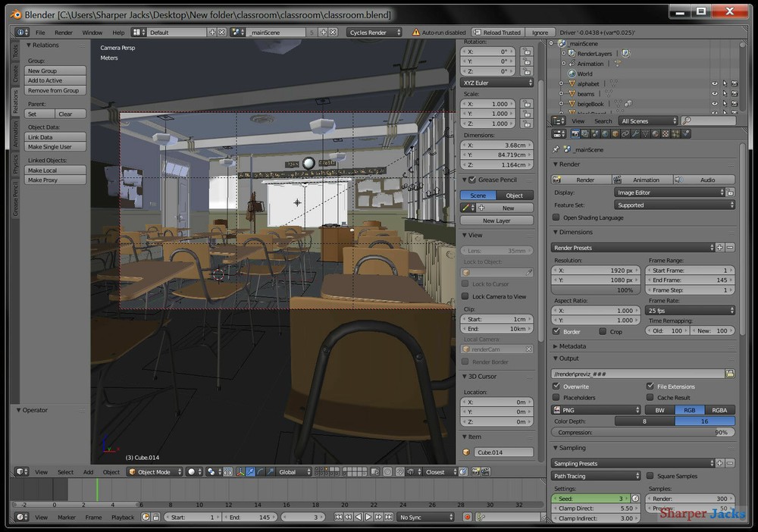Open the Modifiers wrench properties tab

tap(636, 133)
